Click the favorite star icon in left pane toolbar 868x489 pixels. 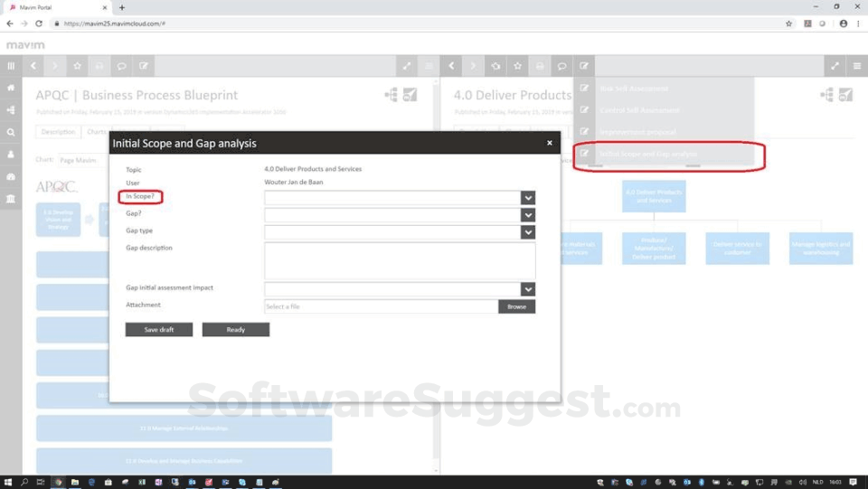77,66
